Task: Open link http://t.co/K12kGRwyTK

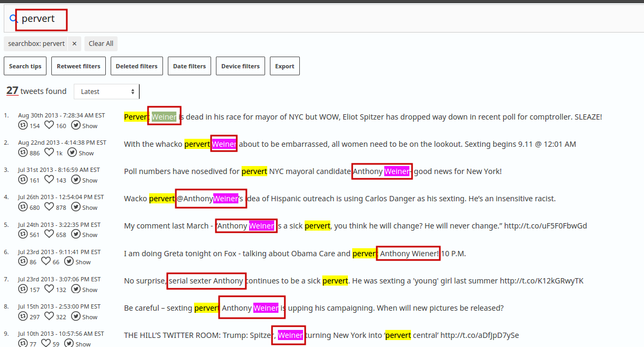Action: click(x=541, y=280)
